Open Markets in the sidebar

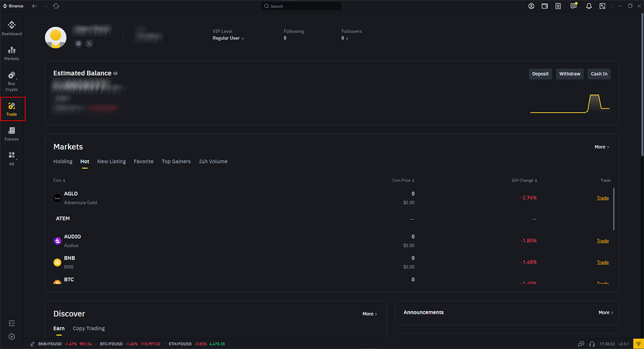[x=12, y=53]
